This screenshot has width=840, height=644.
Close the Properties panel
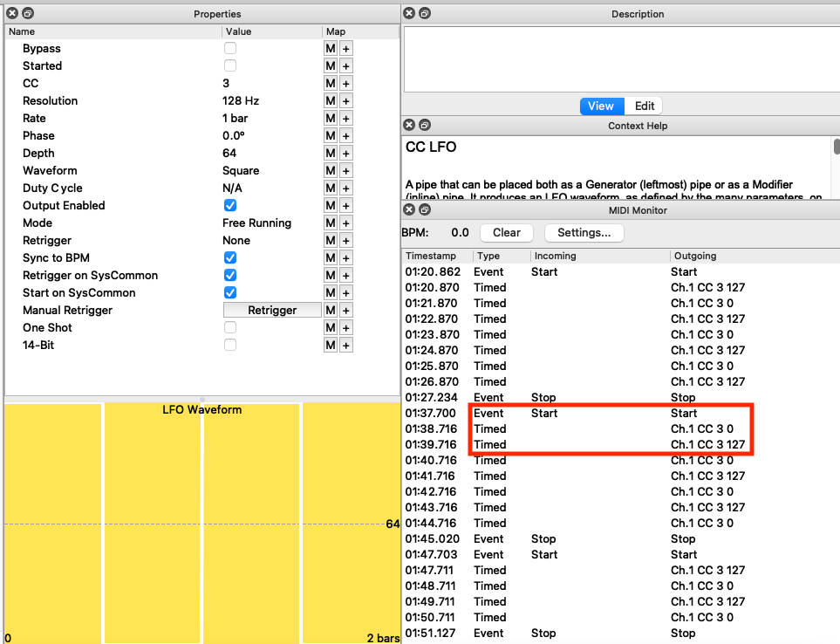point(12,13)
